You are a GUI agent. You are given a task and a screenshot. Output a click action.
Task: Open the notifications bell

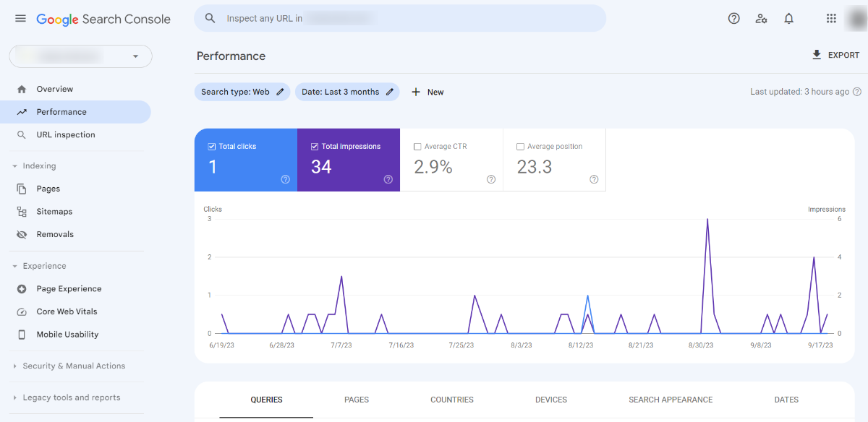click(789, 19)
